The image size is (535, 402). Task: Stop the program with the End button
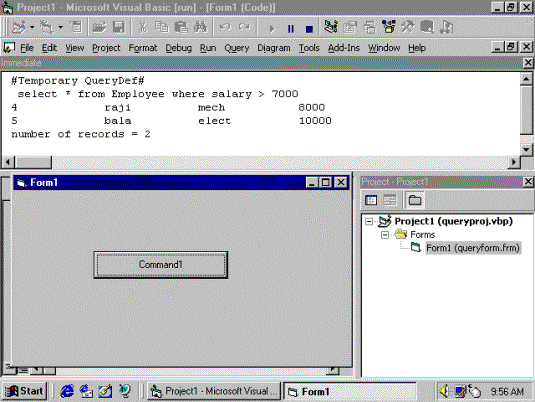pyautogui.click(x=309, y=28)
